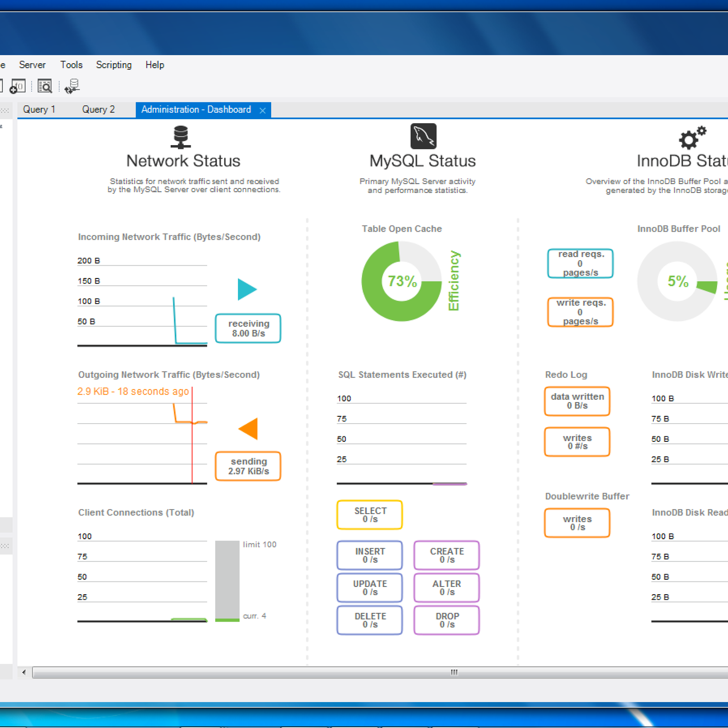Image resolution: width=728 pixels, height=728 pixels.
Task: Click the MySQL Status dolphin icon
Action: [x=423, y=136]
